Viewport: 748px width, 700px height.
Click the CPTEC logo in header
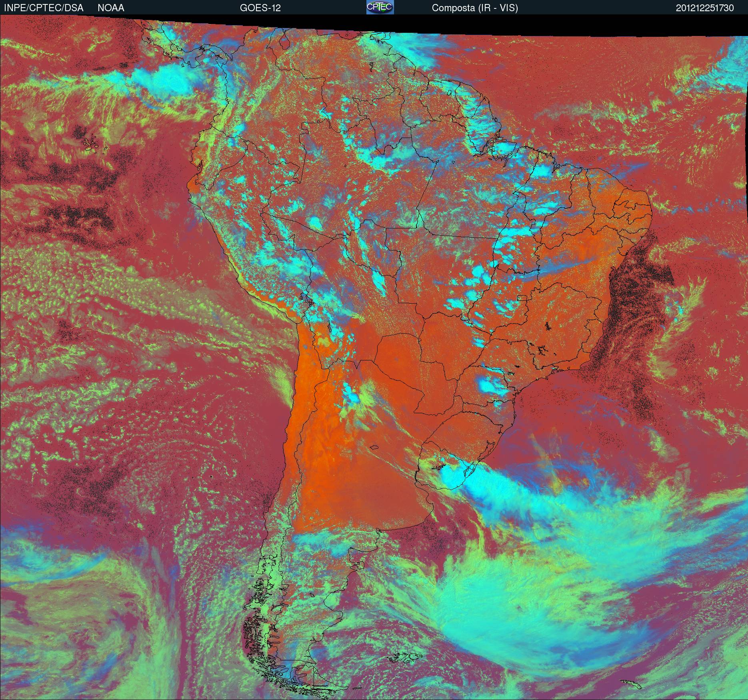380,7
